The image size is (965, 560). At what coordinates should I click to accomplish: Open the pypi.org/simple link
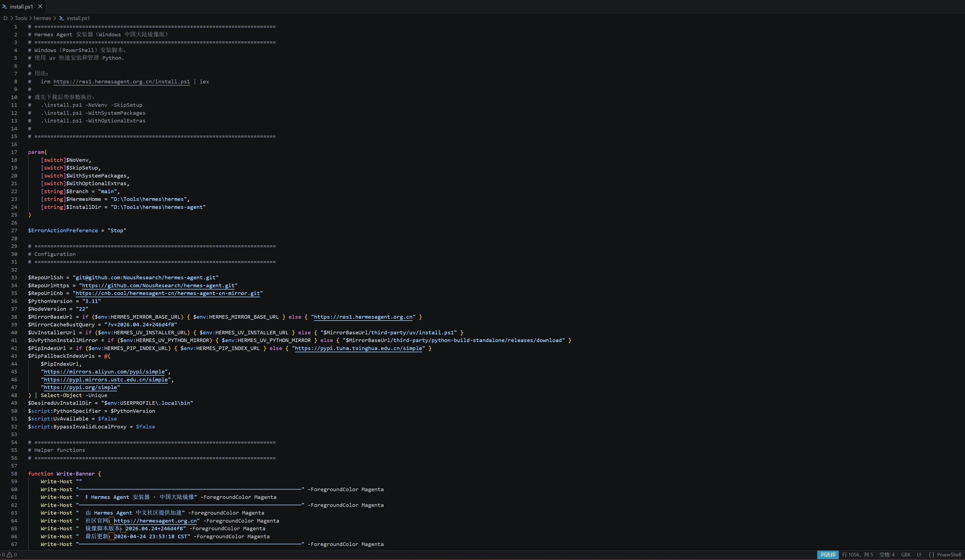point(80,387)
